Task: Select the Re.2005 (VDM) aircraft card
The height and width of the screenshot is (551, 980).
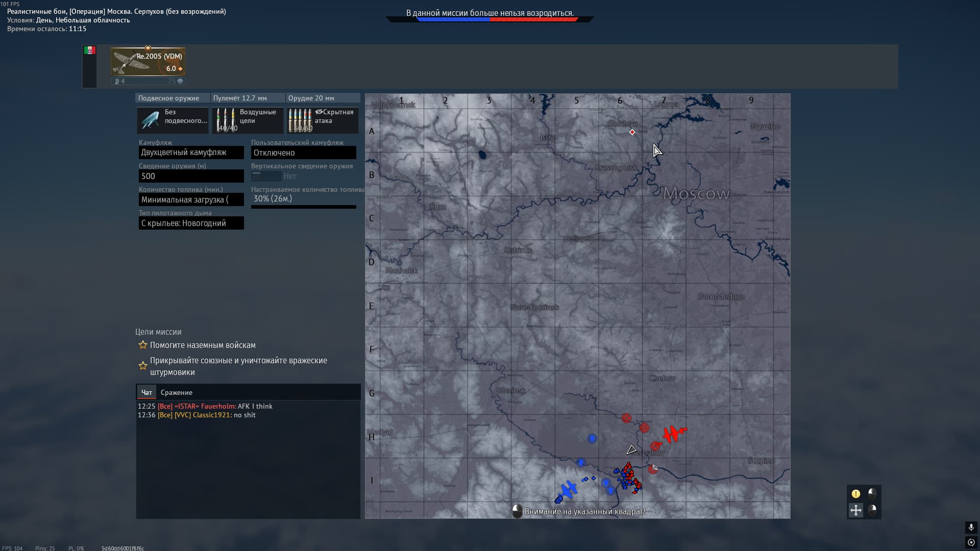Action: click(148, 62)
